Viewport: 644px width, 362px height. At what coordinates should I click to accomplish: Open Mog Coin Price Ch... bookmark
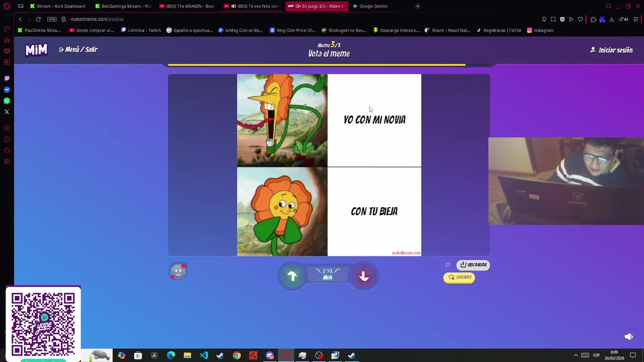click(293, 30)
